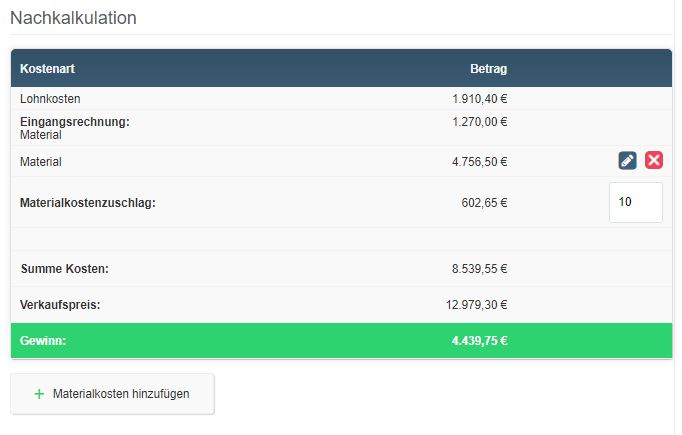682x435 pixels.
Task: Click the sales price 12.979,30 €
Action: pyautogui.click(x=477, y=305)
